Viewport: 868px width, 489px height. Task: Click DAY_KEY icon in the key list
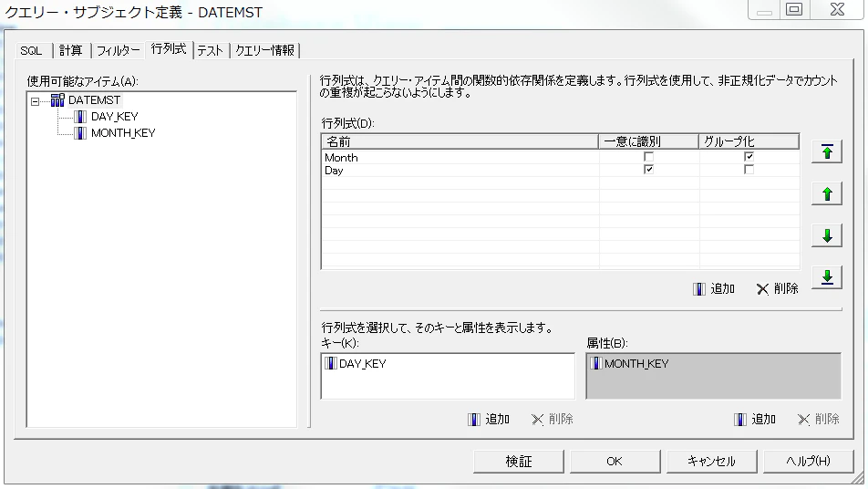click(330, 363)
